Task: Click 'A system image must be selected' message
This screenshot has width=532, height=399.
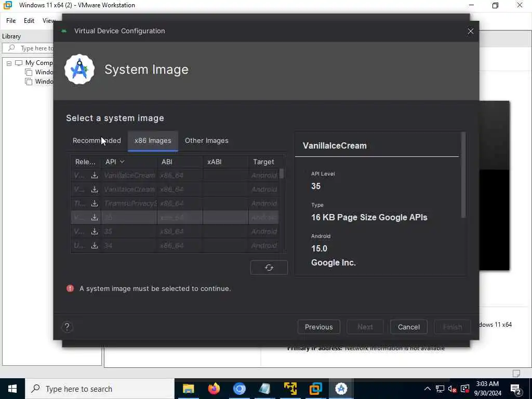Action: tap(155, 288)
